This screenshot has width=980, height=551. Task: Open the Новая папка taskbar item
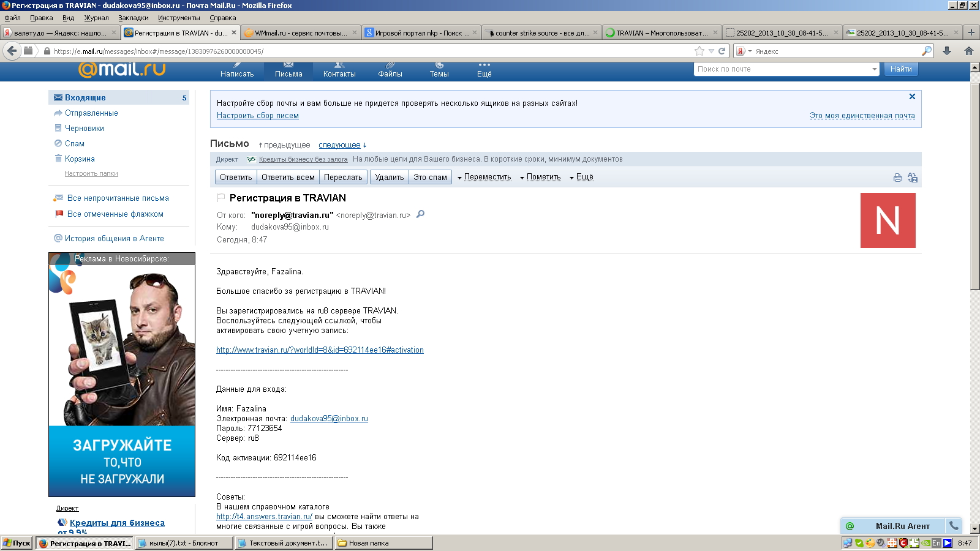click(x=384, y=543)
